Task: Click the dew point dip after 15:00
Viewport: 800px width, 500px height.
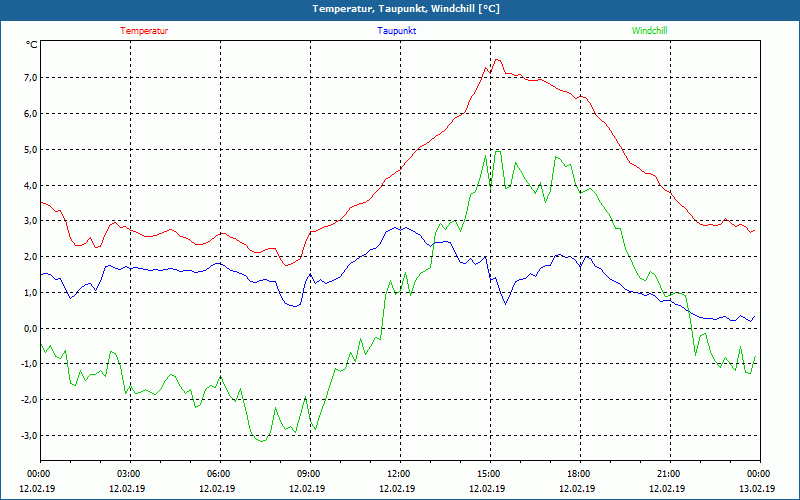Action: click(506, 304)
